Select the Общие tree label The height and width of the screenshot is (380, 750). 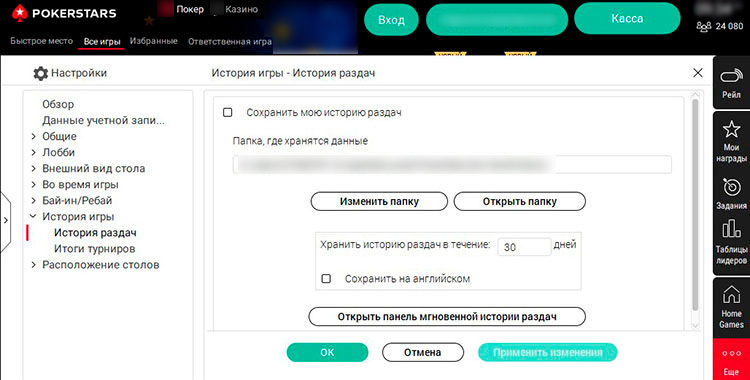coord(59,136)
